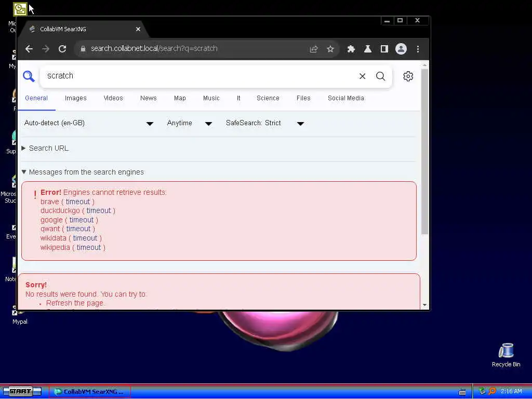Switch to the Music tab
This screenshot has width=532, height=399.
[x=211, y=98]
